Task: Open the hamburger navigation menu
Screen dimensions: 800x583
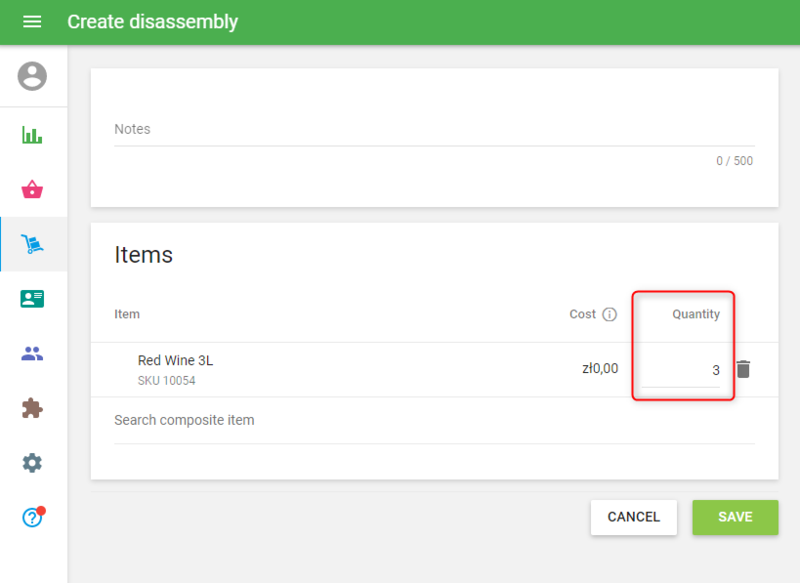Action: (x=32, y=21)
